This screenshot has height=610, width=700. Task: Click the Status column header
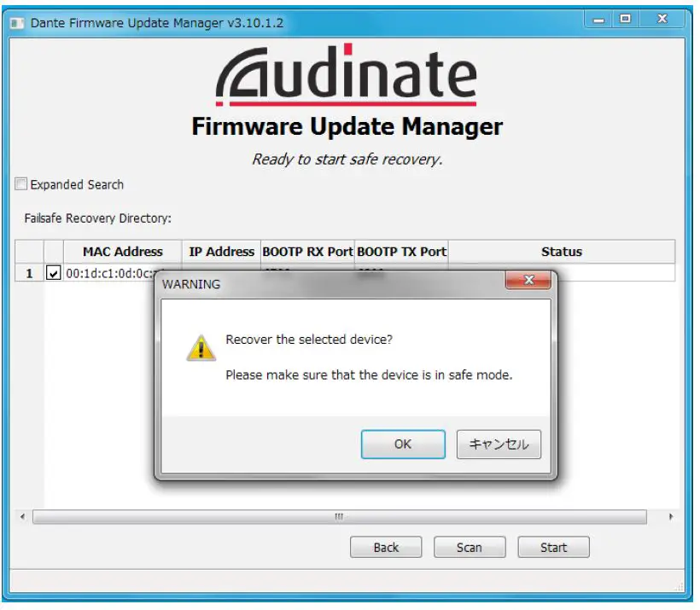click(x=562, y=252)
